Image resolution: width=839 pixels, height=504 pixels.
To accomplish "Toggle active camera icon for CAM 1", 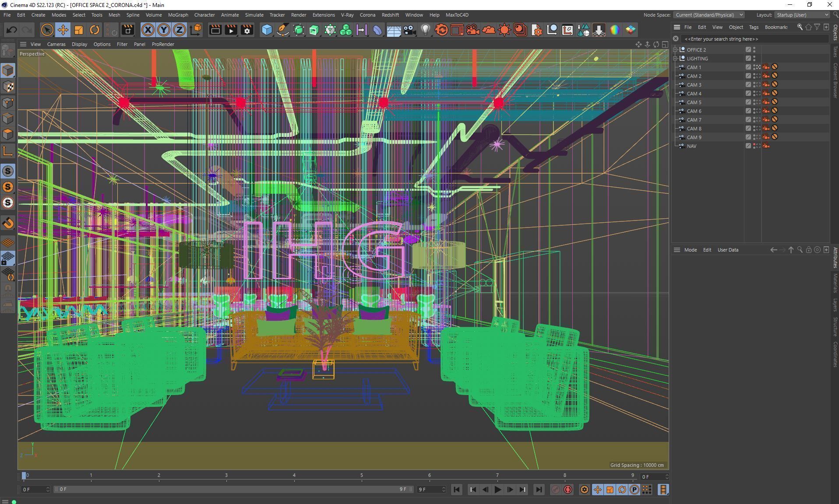I will 758,67.
